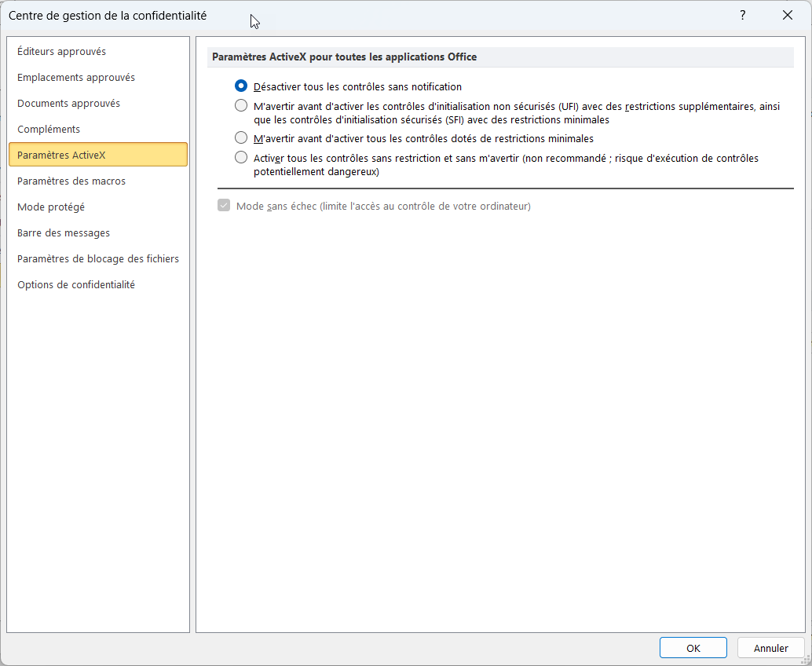Image resolution: width=812 pixels, height=666 pixels.
Task: Open the help question mark icon
Action: [x=742, y=15]
